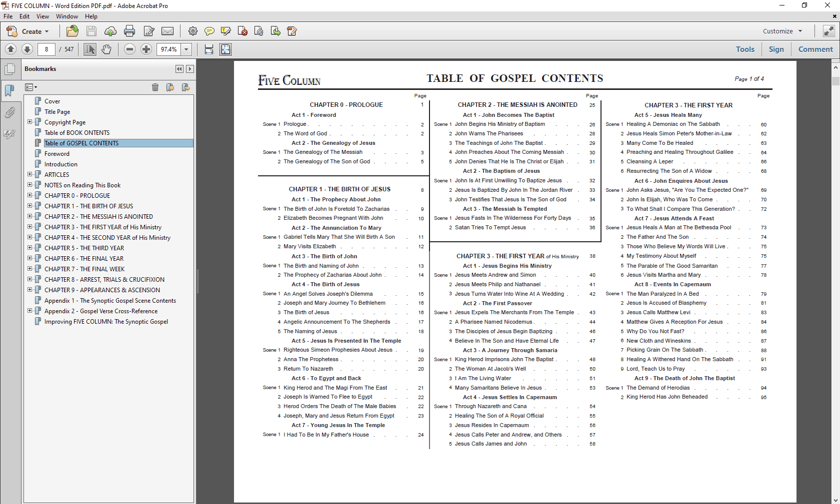Go to the Cover bookmark
The image size is (840, 504).
pos(52,101)
